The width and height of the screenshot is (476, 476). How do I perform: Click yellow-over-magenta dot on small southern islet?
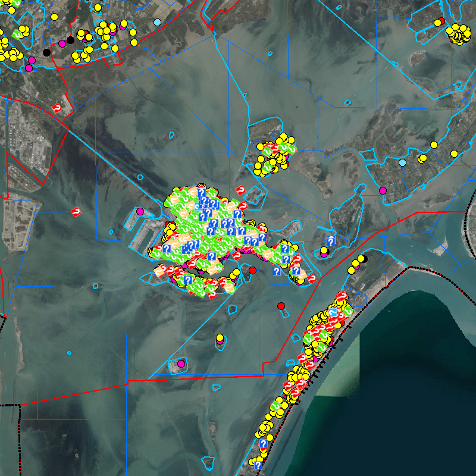point(219,339)
